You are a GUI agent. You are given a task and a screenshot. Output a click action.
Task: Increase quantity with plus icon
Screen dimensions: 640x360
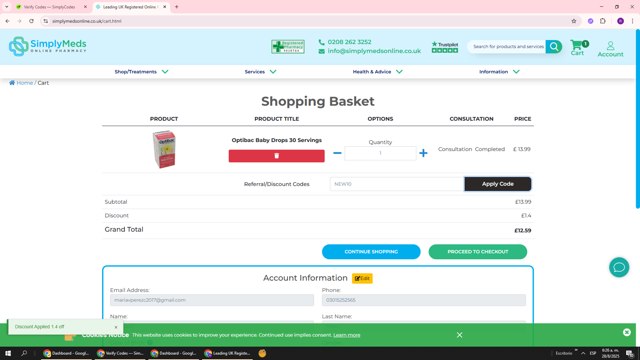click(423, 153)
